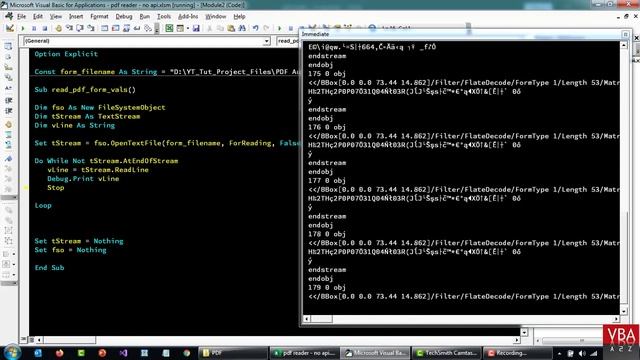Click the Undo arrow icon
The image size is (640, 360).
point(255,28)
